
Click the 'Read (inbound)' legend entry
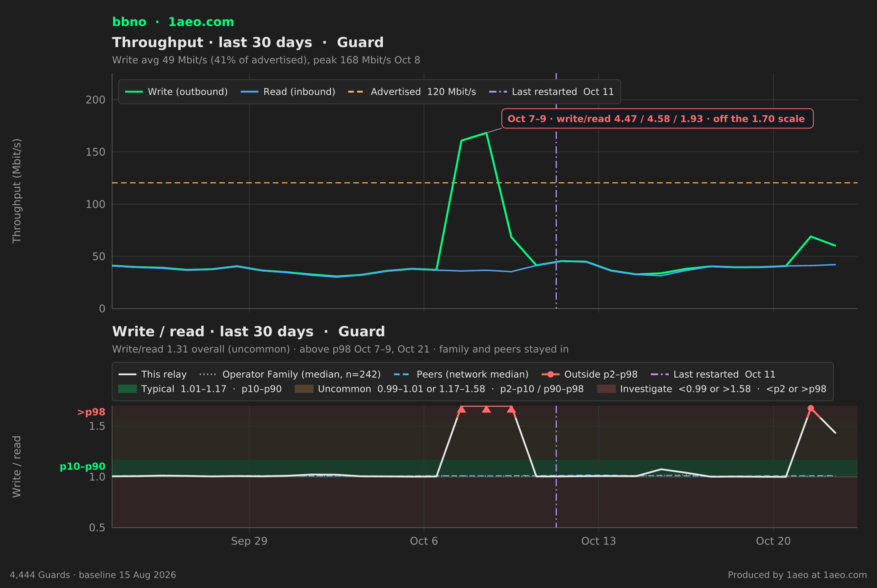[288, 92]
